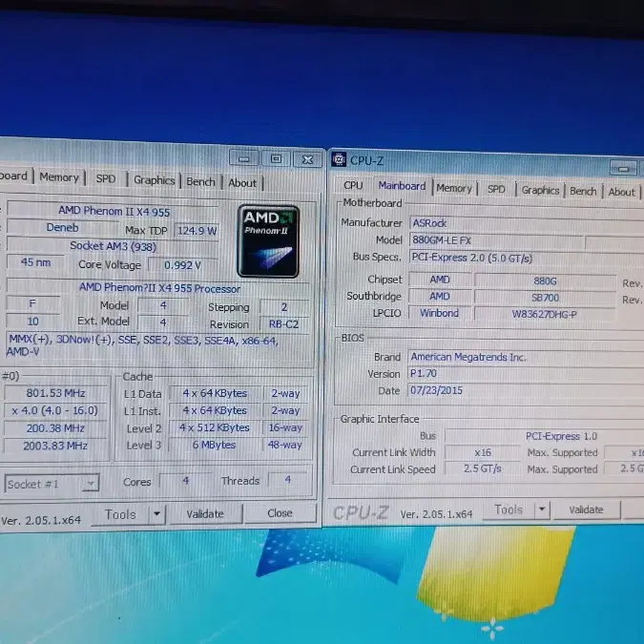This screenshot has width=644, height=644.
Task: Click the 200.38 MHz bus speed value
Action: pyautogui.click(x=55, y=428)
